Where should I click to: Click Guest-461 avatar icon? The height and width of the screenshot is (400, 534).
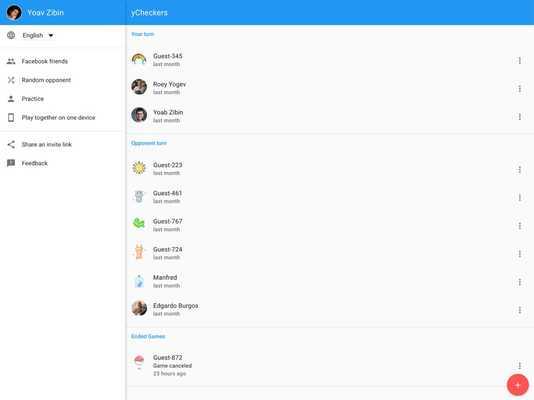pos(139,196)
